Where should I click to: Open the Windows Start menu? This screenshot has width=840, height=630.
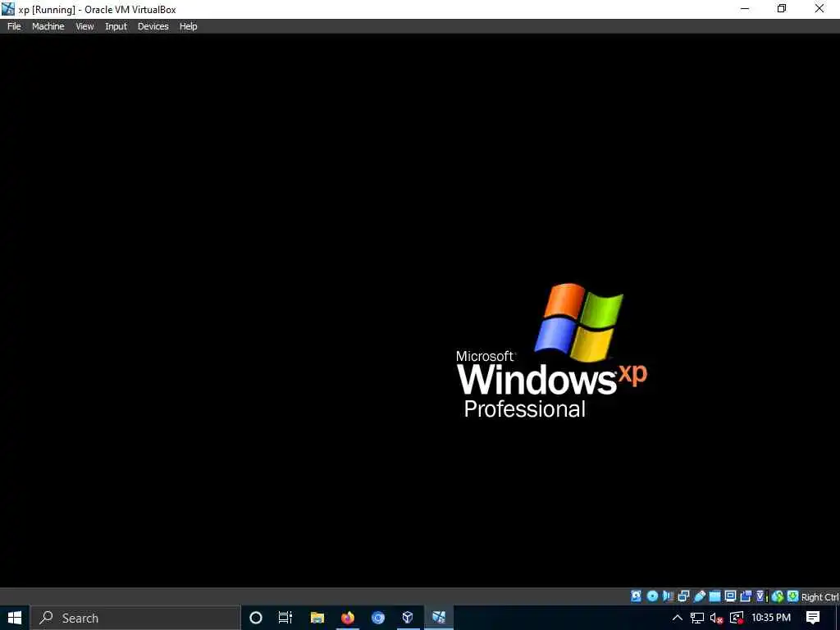(x=15, y=618)
